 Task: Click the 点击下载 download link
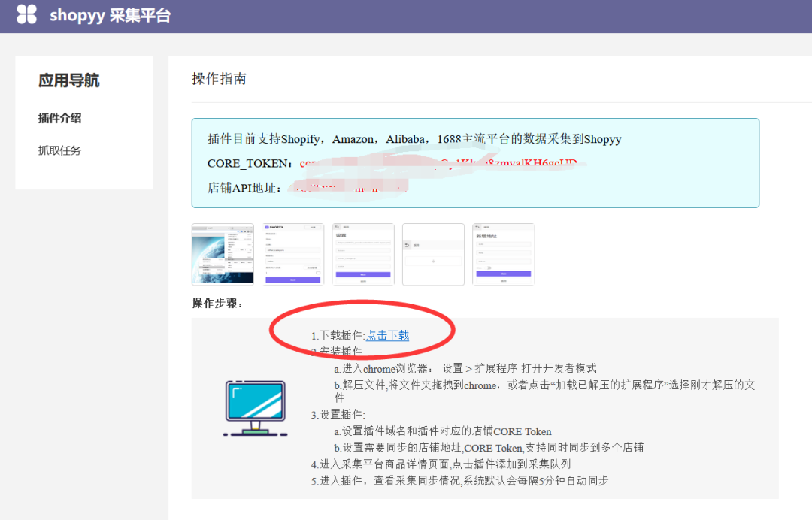tap(387, 336)
